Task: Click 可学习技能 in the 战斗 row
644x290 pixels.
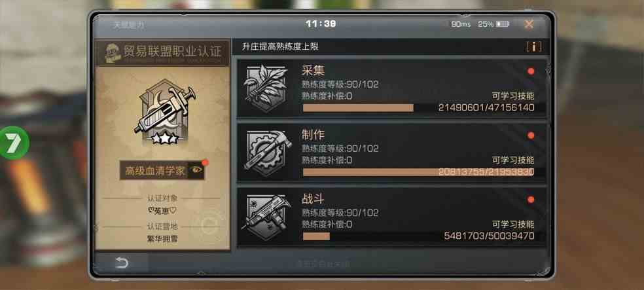Action: point(513,225)
